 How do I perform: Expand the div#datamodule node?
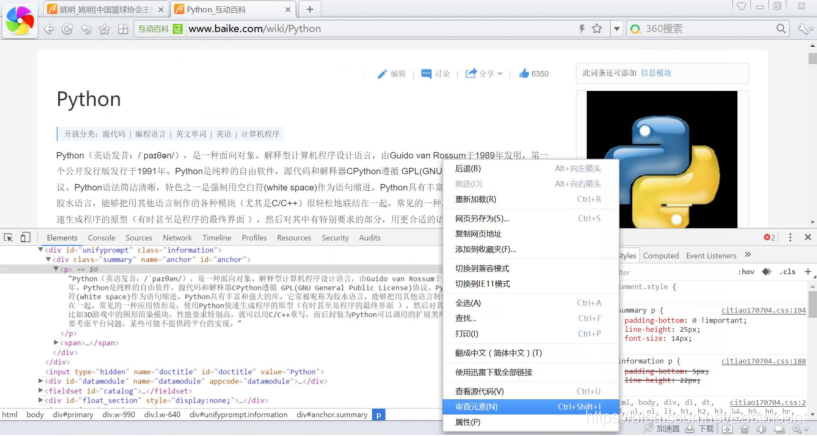click(x=41, y=381)
